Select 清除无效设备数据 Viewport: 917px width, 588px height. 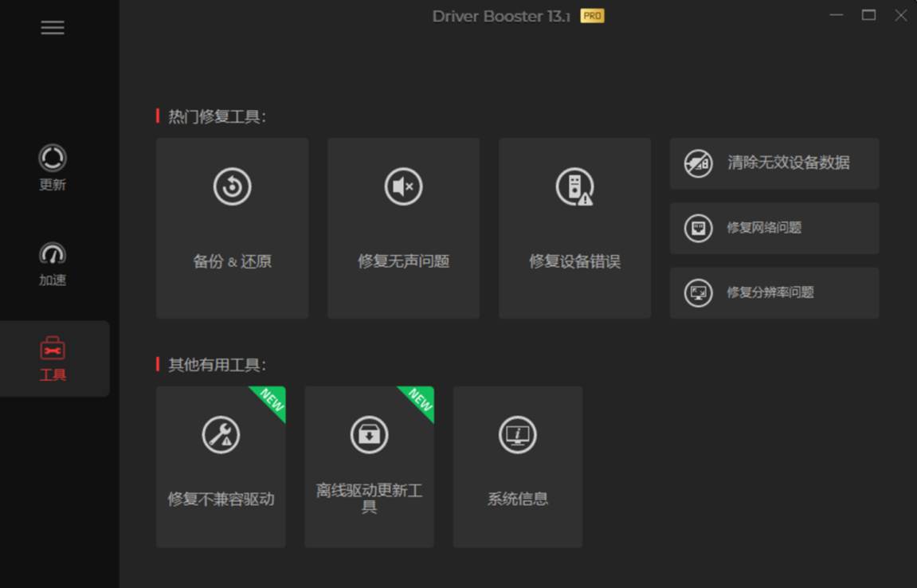[774, 163]
